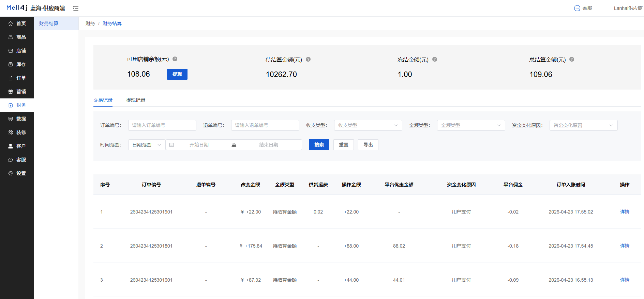Open 财务结算 submenu item
The height and width of the screenshot is (299, 644).
click(56, 23)
